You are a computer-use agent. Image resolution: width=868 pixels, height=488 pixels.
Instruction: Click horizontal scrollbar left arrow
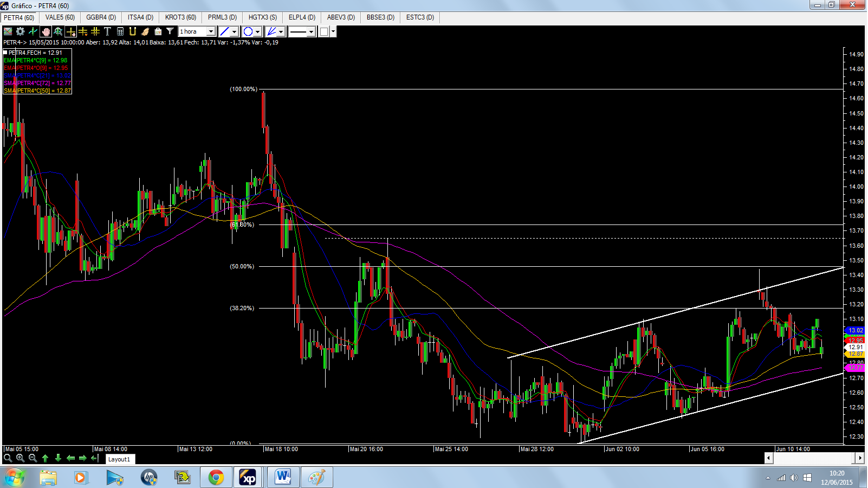(768, 458)
